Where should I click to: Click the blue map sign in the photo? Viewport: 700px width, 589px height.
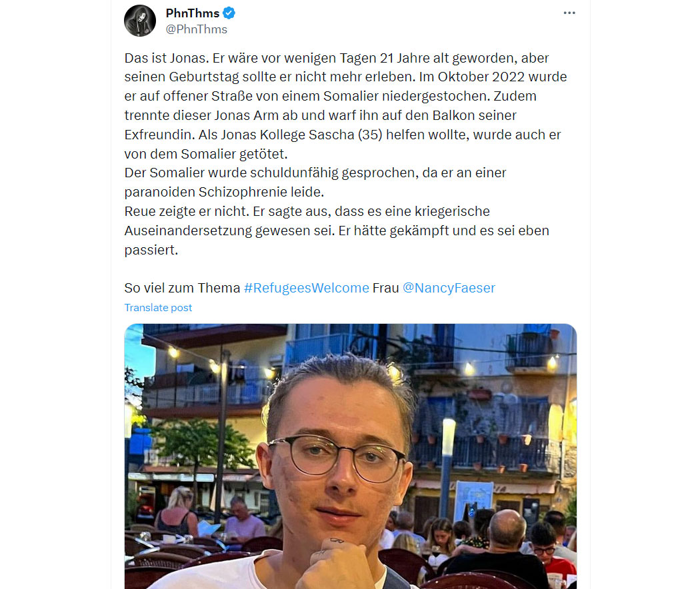(473, 496)
